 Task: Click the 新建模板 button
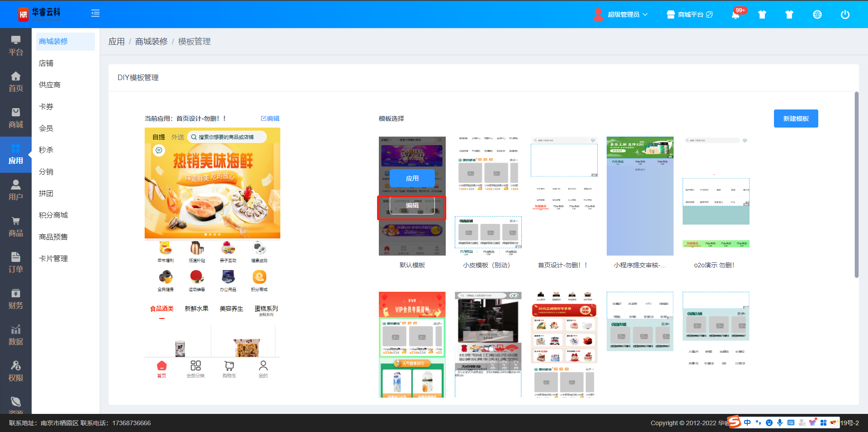click(796, 119)
